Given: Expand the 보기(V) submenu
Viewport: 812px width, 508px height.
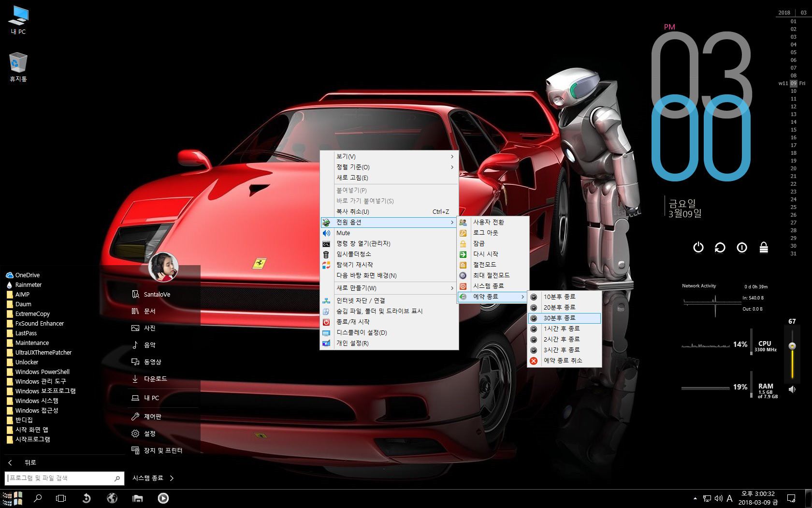Looking at the screenshot, I should click(389, 156).
